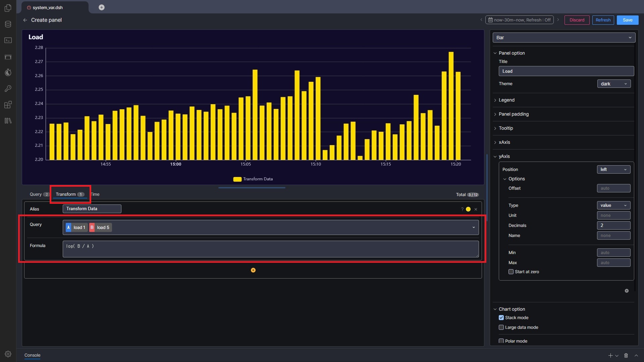Open the database sidebar icon

(x=8, y=24)
